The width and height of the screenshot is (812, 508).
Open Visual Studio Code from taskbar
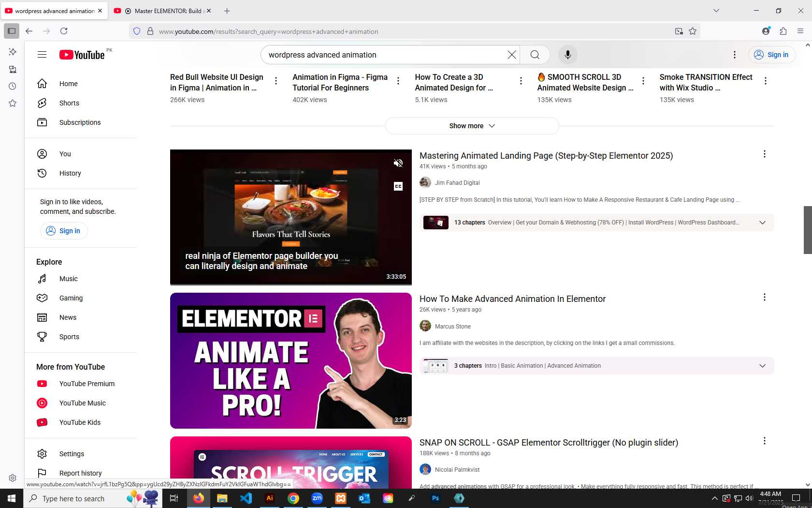pyautogui.click(x=246, y=498)
